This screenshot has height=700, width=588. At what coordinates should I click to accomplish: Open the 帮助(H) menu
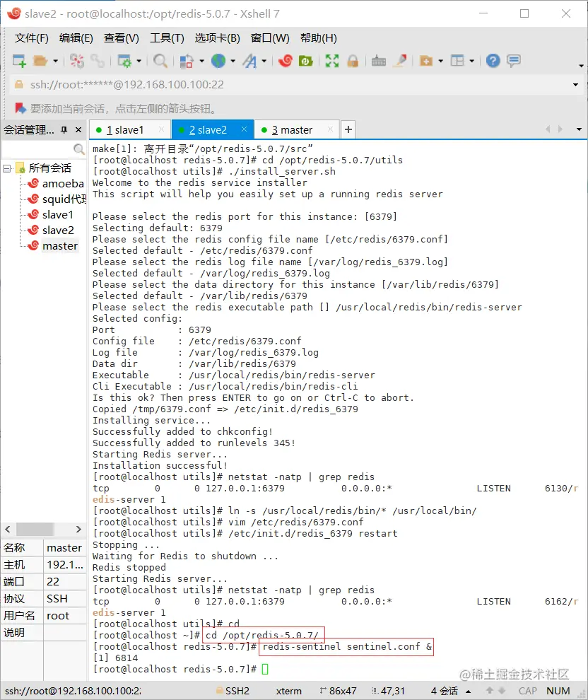[x=319, y=38]
